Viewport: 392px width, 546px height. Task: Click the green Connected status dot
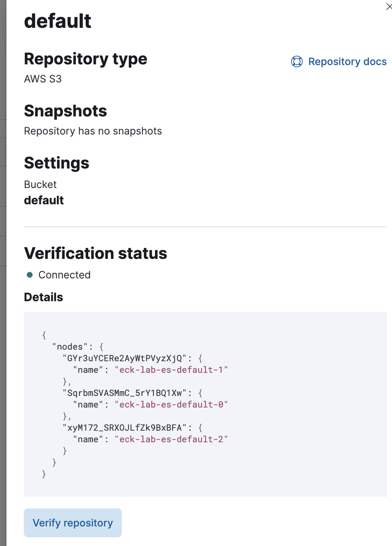coord(30,275)
